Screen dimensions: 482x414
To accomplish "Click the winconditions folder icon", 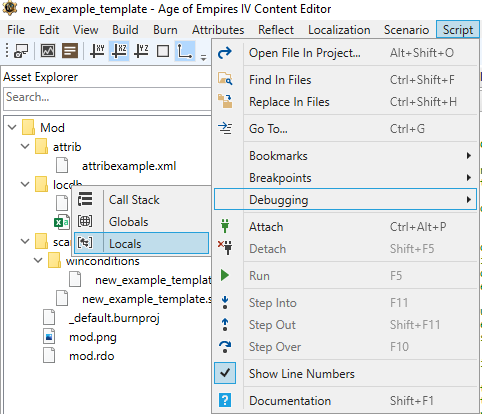I will (54, 260).
